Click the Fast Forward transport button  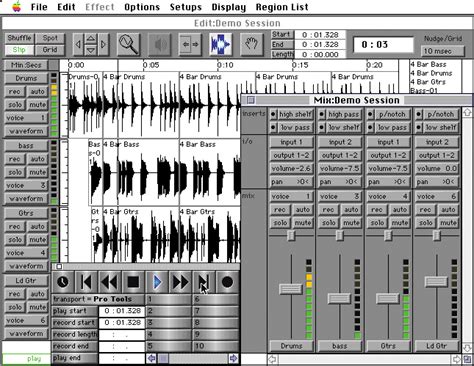click(x=180, y=282)
